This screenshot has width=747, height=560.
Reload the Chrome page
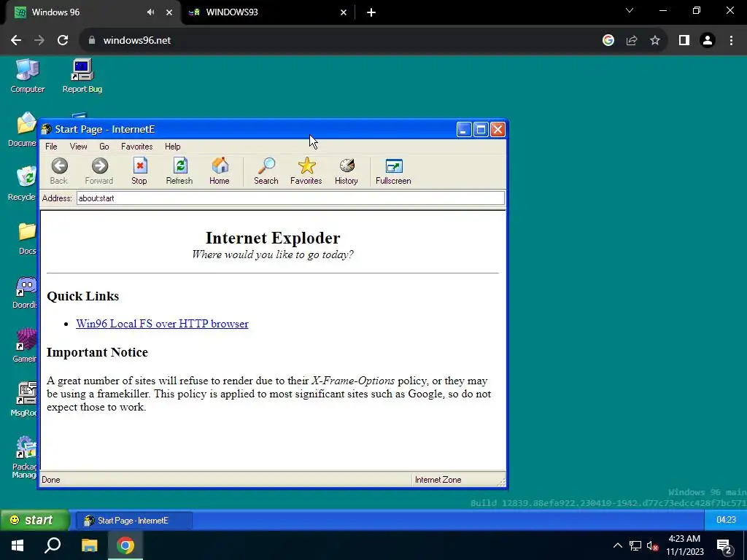[x=63, y=41]
